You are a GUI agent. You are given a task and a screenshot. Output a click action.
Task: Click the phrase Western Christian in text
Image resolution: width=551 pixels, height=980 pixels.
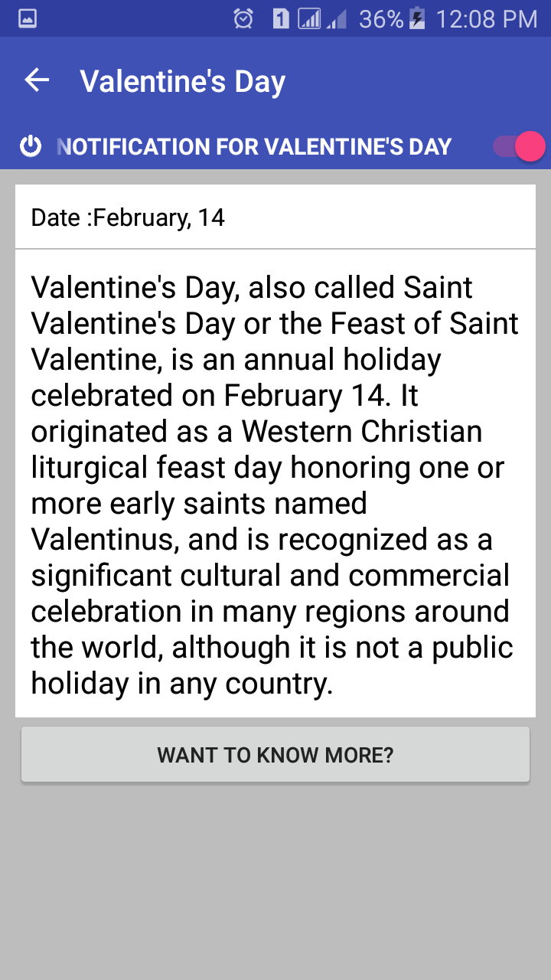click(x=362, y=431)
